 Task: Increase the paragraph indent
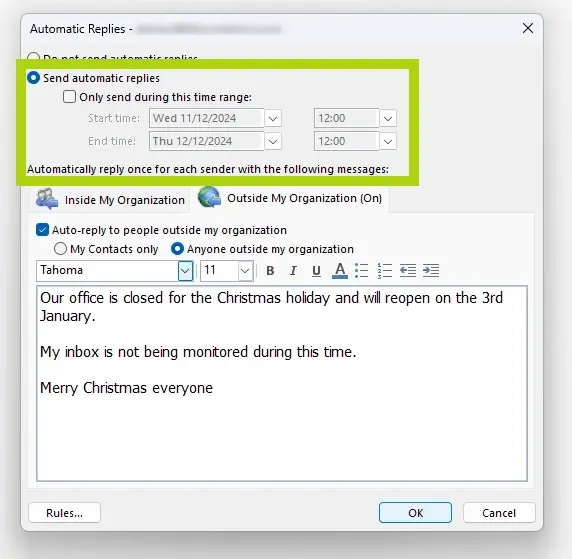431,271
